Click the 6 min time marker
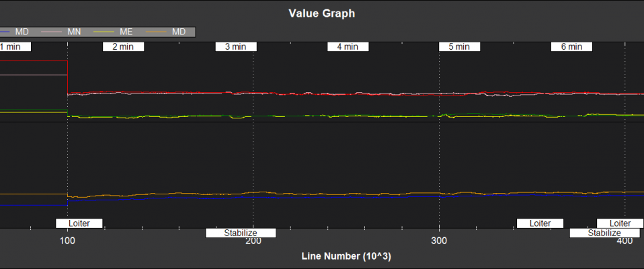The image size is (644, 269). (x=571, y=46)
